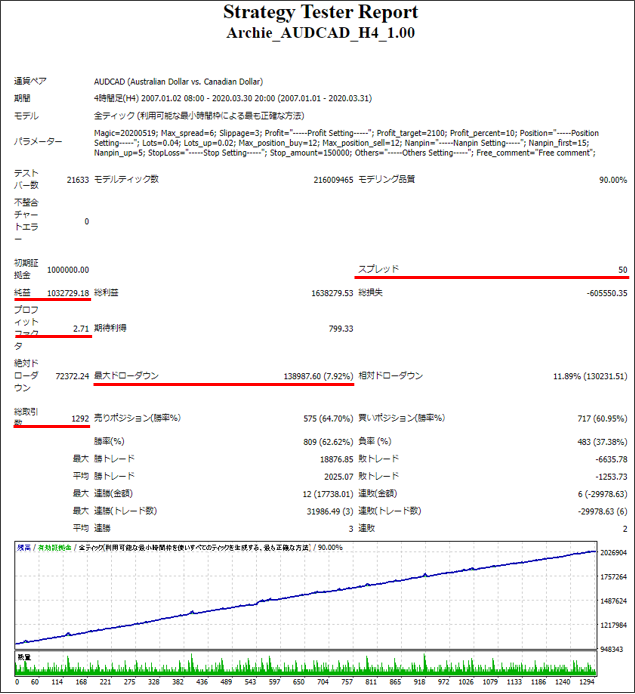The image size is (635, 694).
Task: Select the expected payoff value 799.33
Action: click(341, 329)
